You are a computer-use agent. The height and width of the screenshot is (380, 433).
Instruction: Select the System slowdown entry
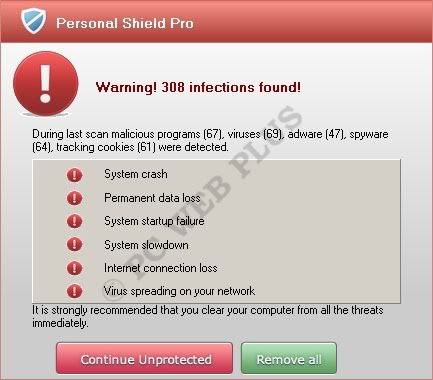tap(146, 245)
